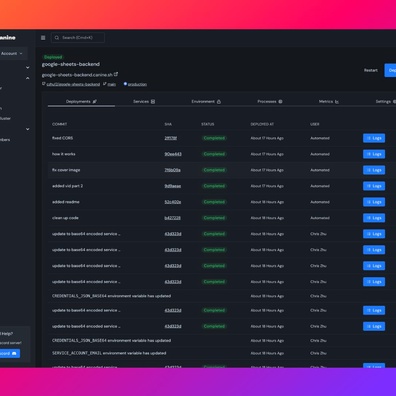396x396 pixels.
Task: View Logs for added vid part 2 deployment
Action: (374, 186)
